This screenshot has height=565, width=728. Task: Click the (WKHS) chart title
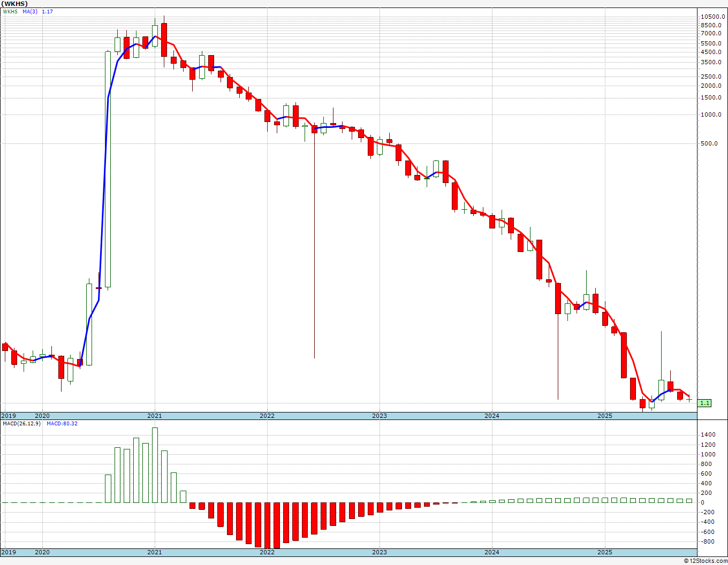pyautogui.click(x=14, y=4)
